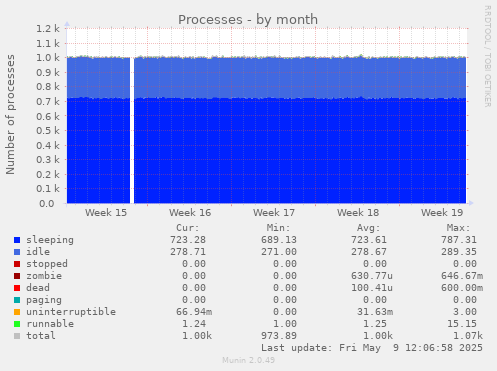Click the 'Week 18' axis label
This screenshot has height=371, width=497.
(x=358, y=213)
